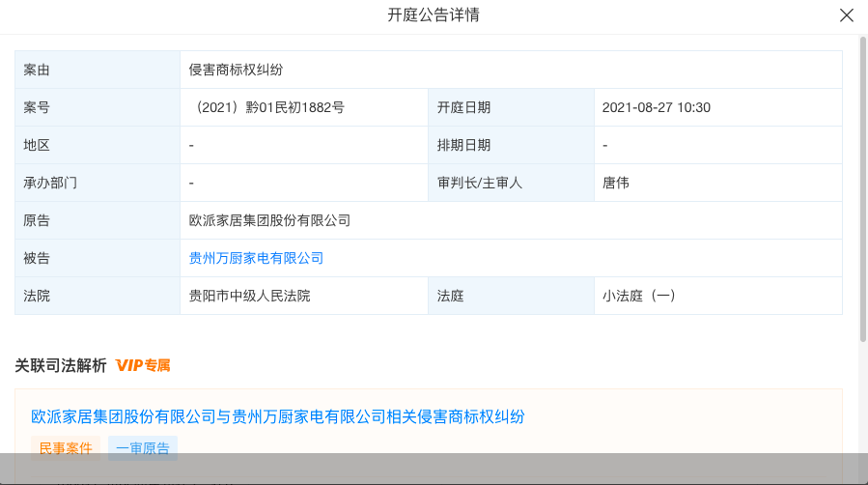Click the 原告 label cell

pos(98,220)
